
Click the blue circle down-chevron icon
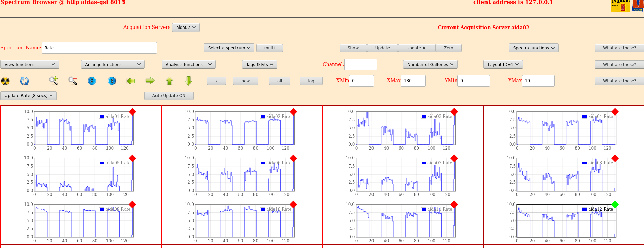92,81
